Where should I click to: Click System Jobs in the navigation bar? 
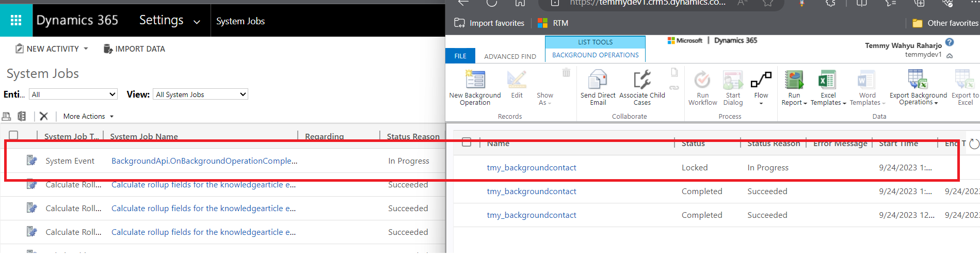240,21
